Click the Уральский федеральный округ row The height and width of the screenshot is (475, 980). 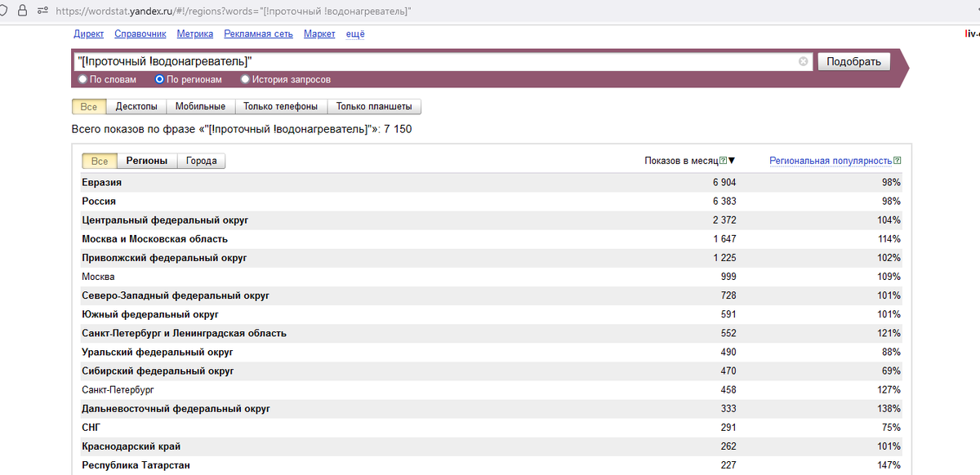[x=492, y=353]
